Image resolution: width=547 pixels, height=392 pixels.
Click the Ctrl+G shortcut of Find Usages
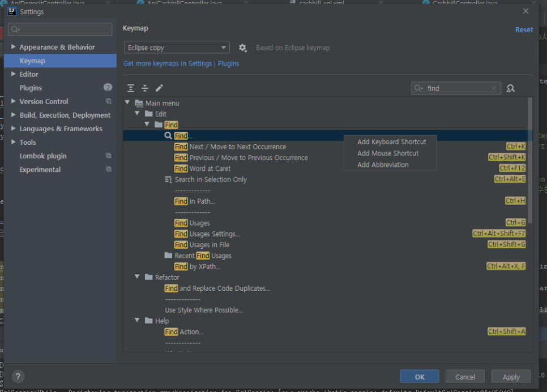(x=516, y=223)
